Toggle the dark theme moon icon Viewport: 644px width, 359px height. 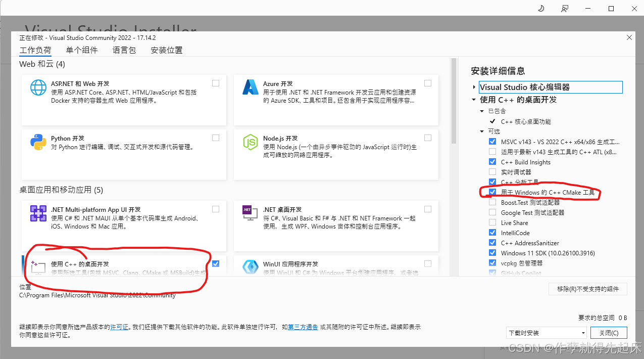[x=541, y=8]
